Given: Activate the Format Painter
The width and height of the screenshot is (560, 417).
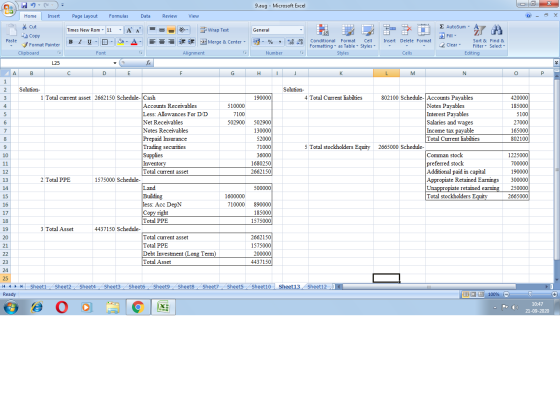Looking at the screenshot, I should click(x=41, y=45).
